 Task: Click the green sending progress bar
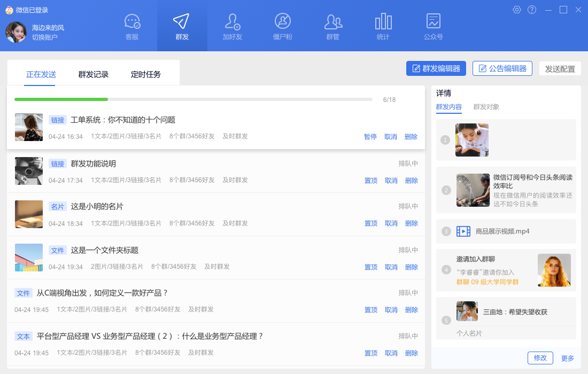tap(61, 99)
